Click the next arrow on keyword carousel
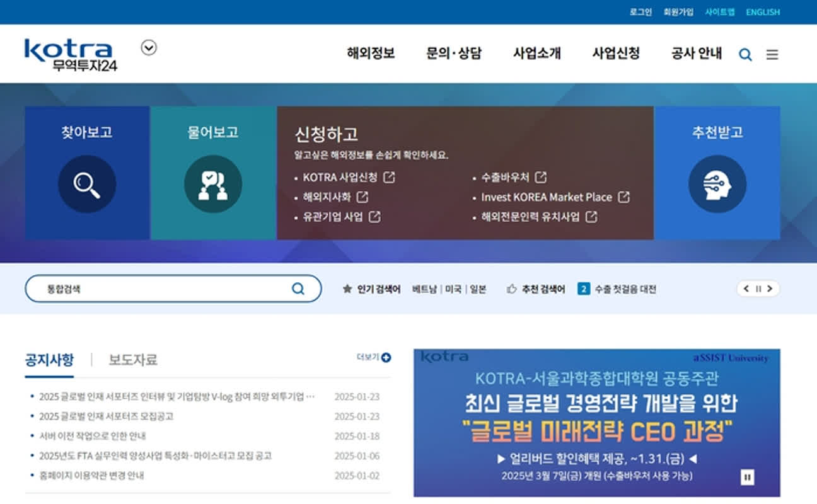The image size is (817, 504). [770, 289]
